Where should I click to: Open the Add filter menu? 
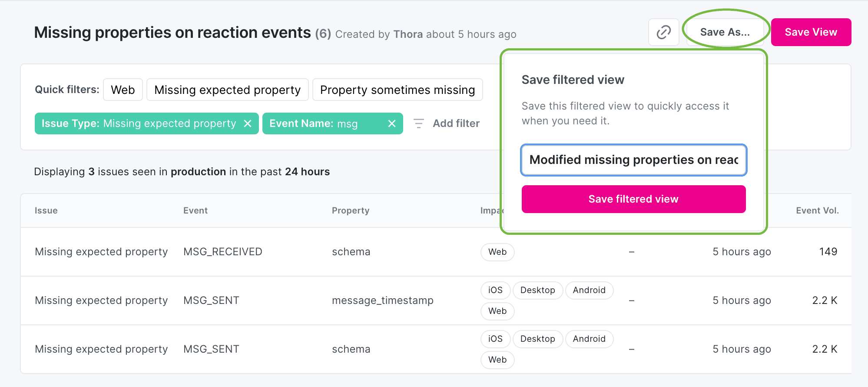click(x=456, y=123)
